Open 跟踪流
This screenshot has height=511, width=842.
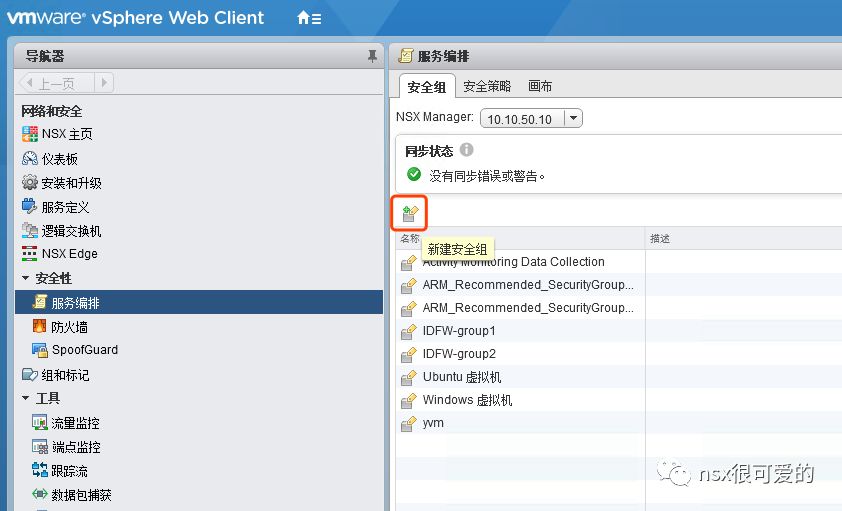pos(69,471)
